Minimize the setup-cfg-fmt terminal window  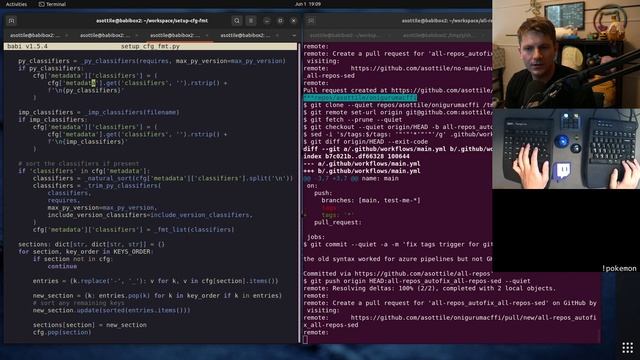[x=267, y=20]
